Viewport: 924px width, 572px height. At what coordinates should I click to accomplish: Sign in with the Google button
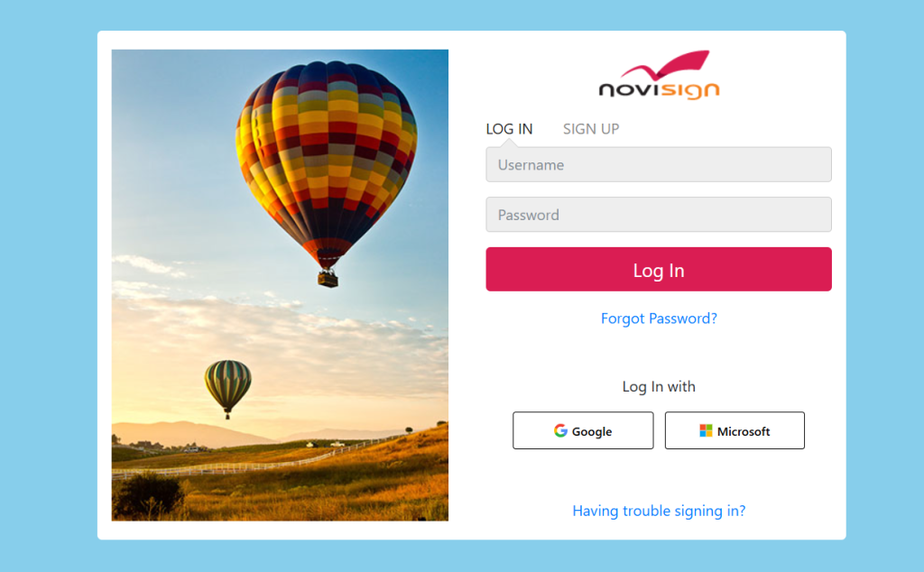click(x=583, y=430)
